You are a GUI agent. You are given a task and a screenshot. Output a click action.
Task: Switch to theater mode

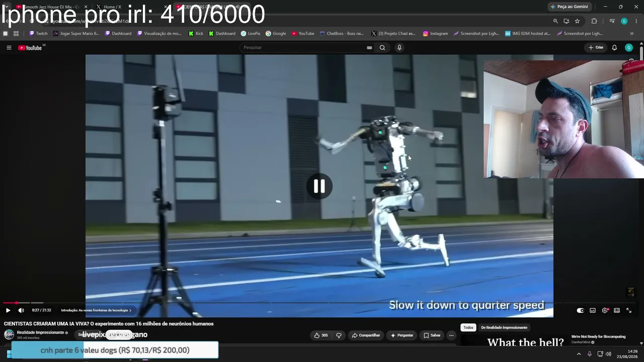617,311
